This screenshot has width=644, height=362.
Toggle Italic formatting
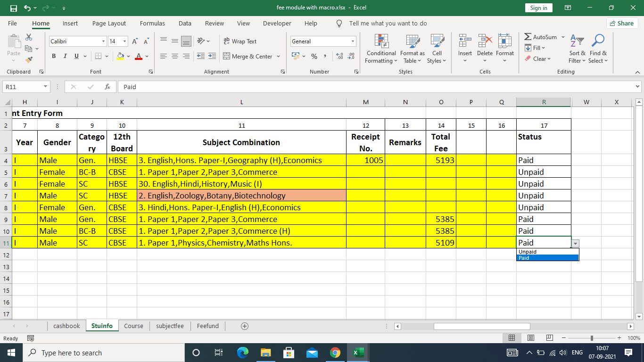click(65, 56)
